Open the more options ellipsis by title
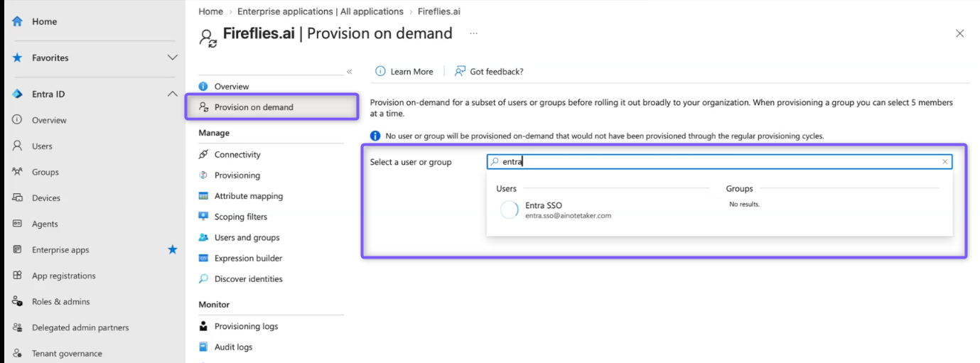The width and height of the screenshot is (980, 363). [474, 33]
